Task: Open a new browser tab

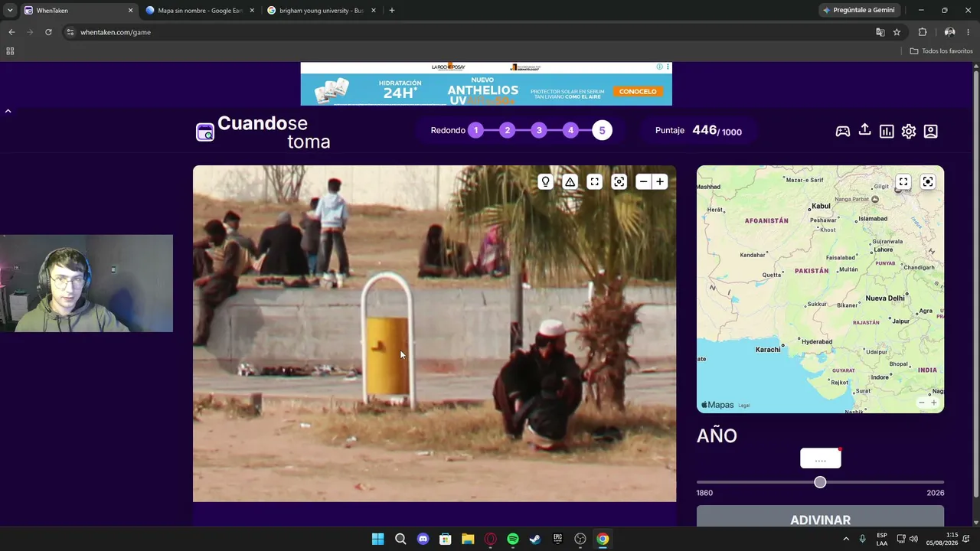Action: [392, 11]
